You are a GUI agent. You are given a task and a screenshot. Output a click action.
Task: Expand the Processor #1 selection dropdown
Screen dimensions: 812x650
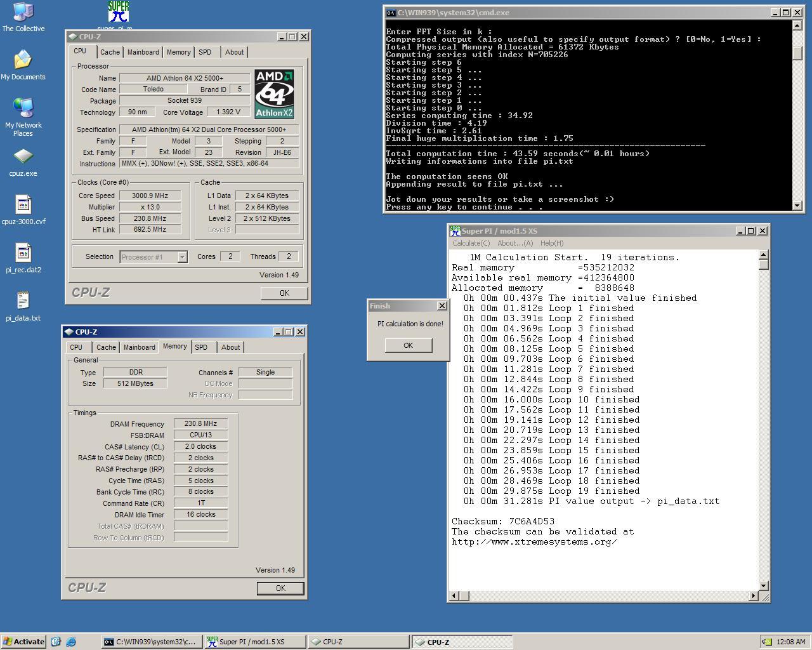coord(182,257)
